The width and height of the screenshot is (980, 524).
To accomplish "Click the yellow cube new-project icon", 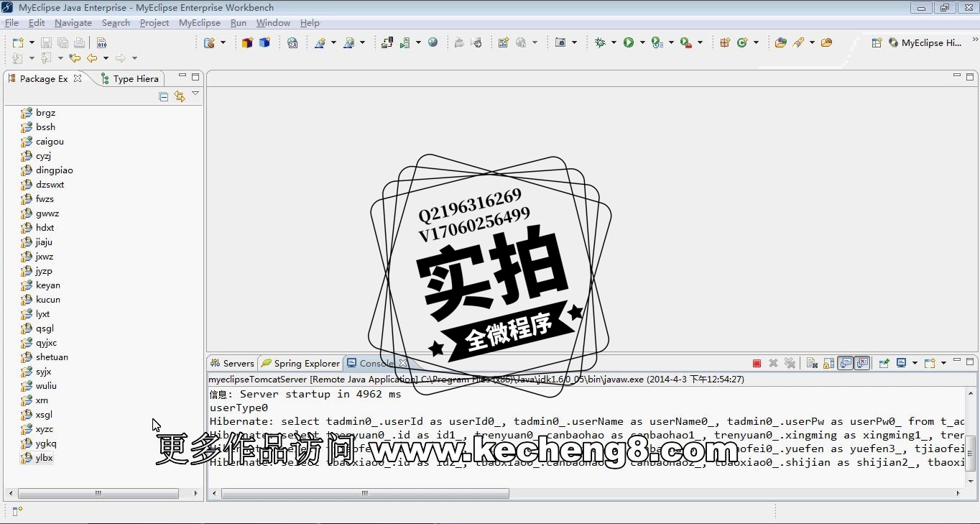I will pos(247,43).
